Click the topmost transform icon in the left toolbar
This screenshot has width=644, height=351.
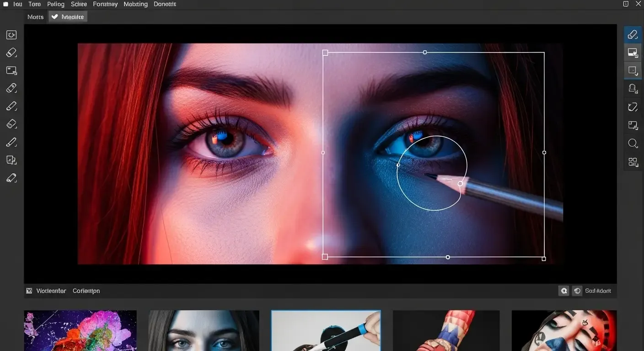(x=11, y=34)
